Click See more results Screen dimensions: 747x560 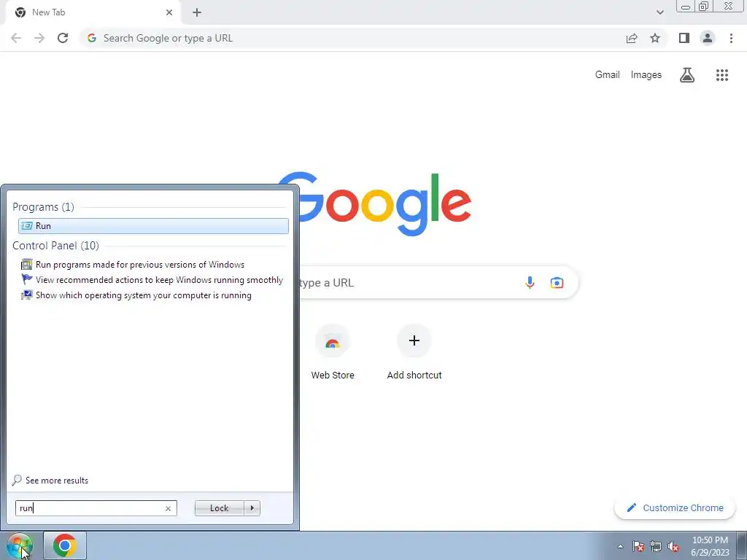[50, 480]
